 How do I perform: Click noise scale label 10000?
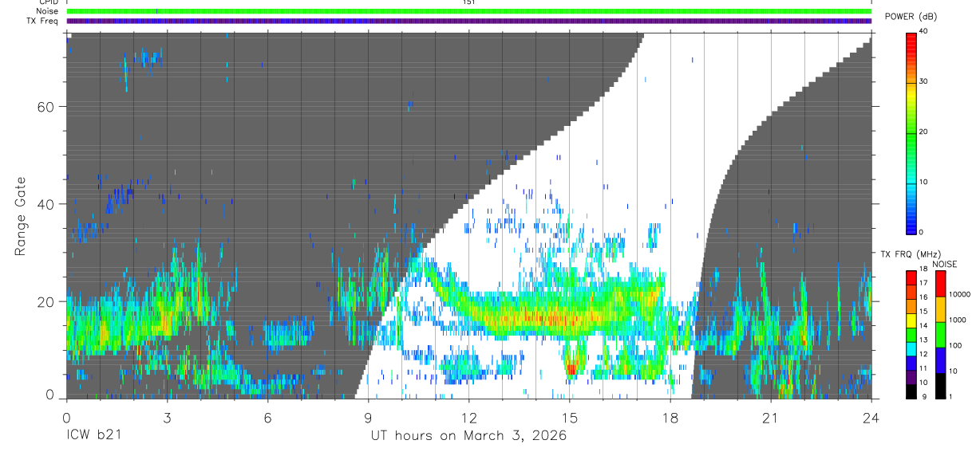[961, 295]
